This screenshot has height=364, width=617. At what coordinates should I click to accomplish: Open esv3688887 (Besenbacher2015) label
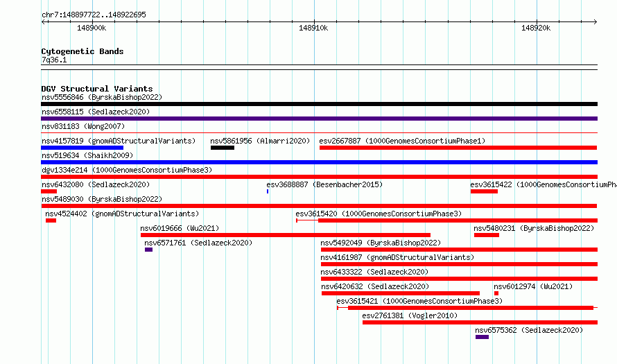click(324, 184)
